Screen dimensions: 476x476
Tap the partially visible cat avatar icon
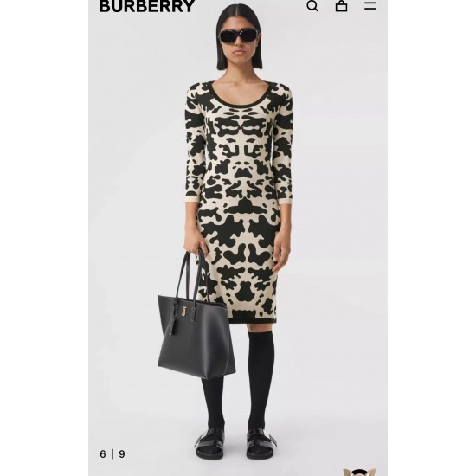click(x=359, y=472)
